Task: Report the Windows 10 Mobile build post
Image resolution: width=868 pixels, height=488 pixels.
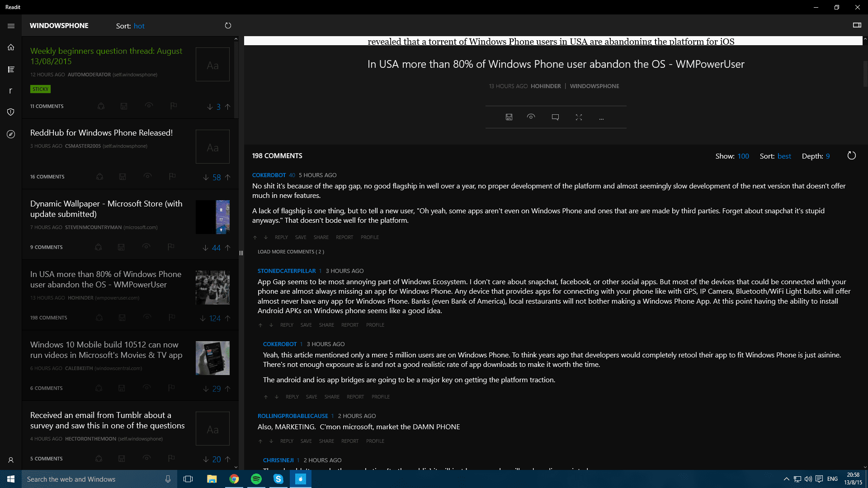Action: tap(171, 388)
